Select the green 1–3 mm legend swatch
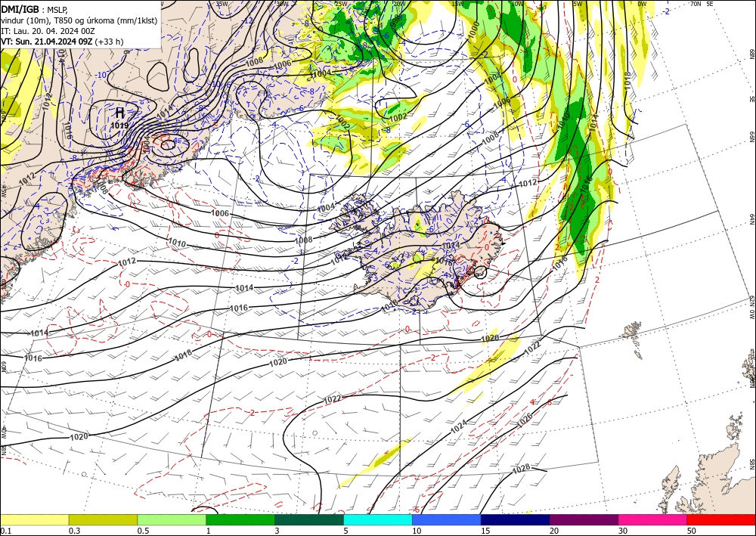The image size is (756, 536). pyautogui.click(x=240, y=519)
